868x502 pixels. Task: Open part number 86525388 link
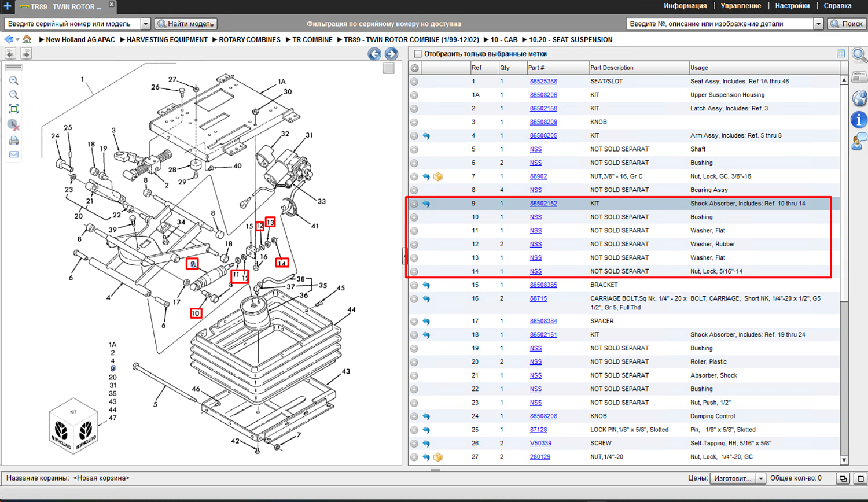coord(543,82)
